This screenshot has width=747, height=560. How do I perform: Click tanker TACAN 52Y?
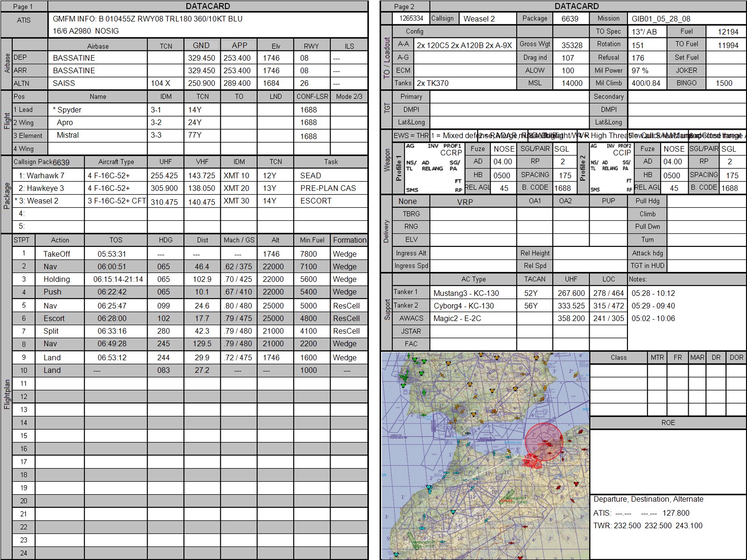[531, 293]
